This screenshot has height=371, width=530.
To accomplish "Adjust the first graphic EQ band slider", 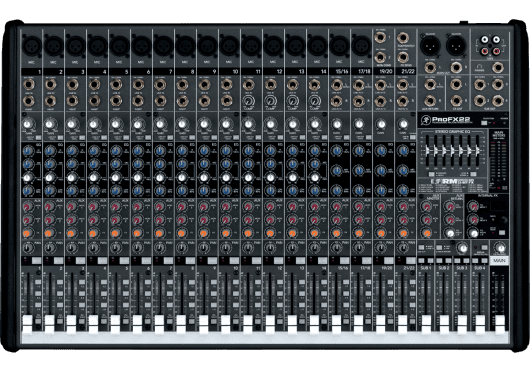I will tap(428, 151).
